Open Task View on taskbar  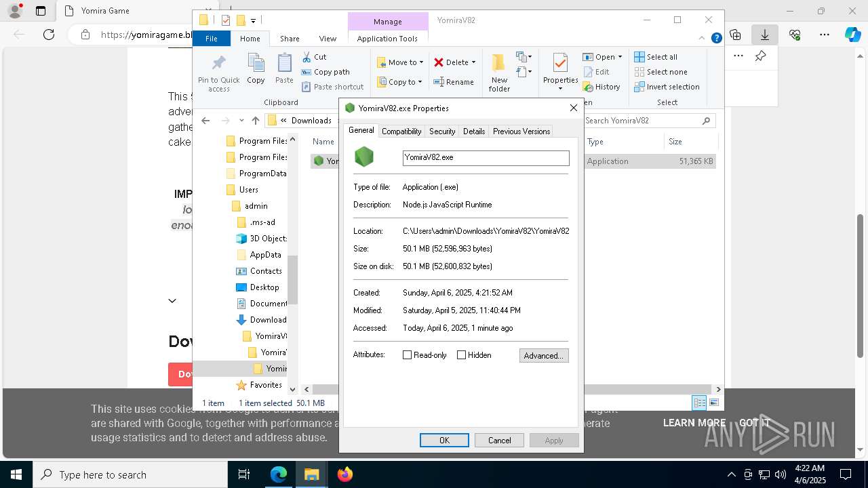point(244,474)
